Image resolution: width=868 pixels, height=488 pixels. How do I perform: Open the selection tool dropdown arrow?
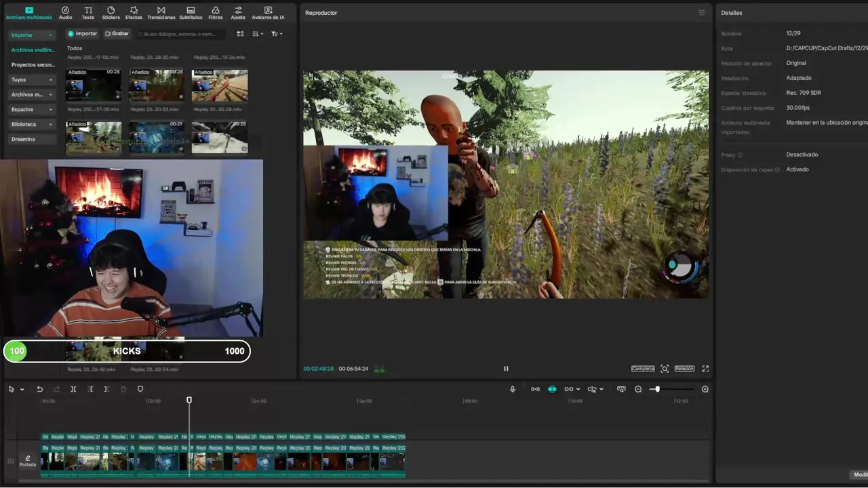pyautogui.click(x=22, y=390)
